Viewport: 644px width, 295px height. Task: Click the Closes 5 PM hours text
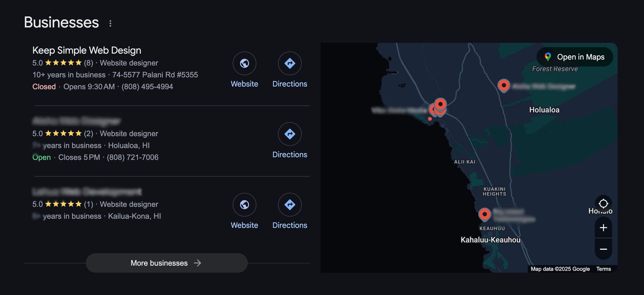(79, 157)
